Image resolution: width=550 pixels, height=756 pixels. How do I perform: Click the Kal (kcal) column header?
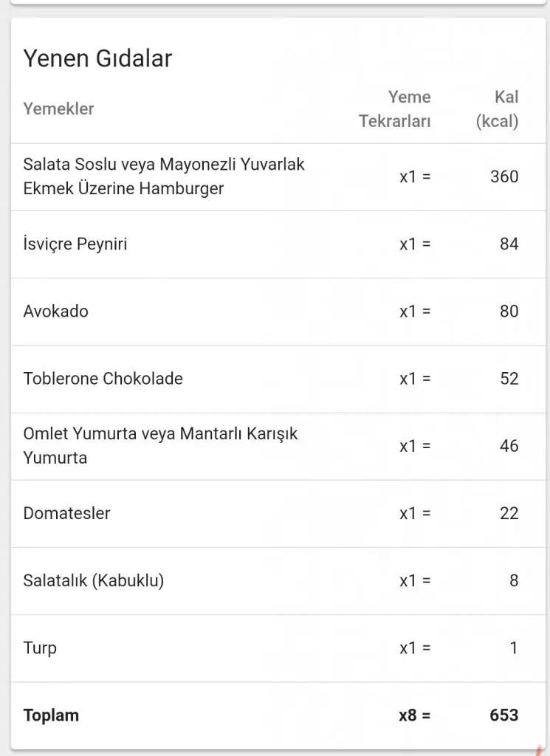click(x=498, y=109)
